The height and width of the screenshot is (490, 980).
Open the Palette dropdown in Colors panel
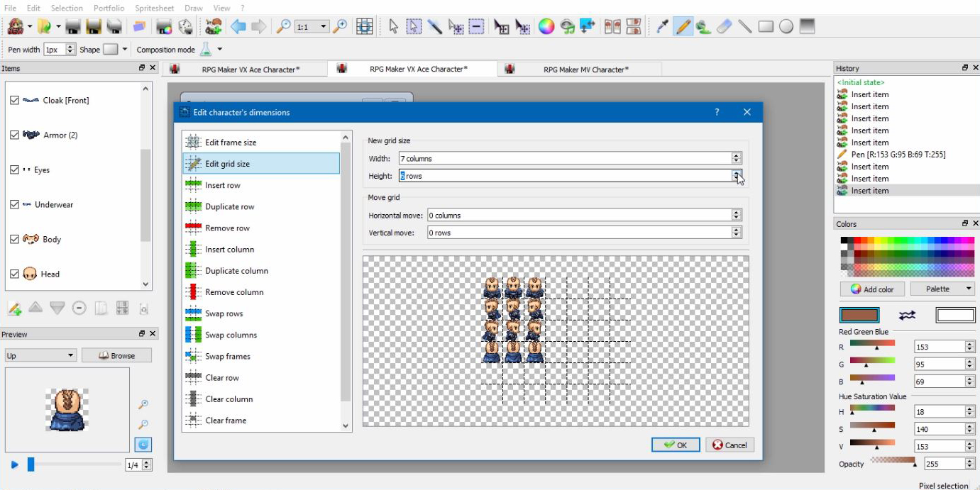(x=942, y=289)
